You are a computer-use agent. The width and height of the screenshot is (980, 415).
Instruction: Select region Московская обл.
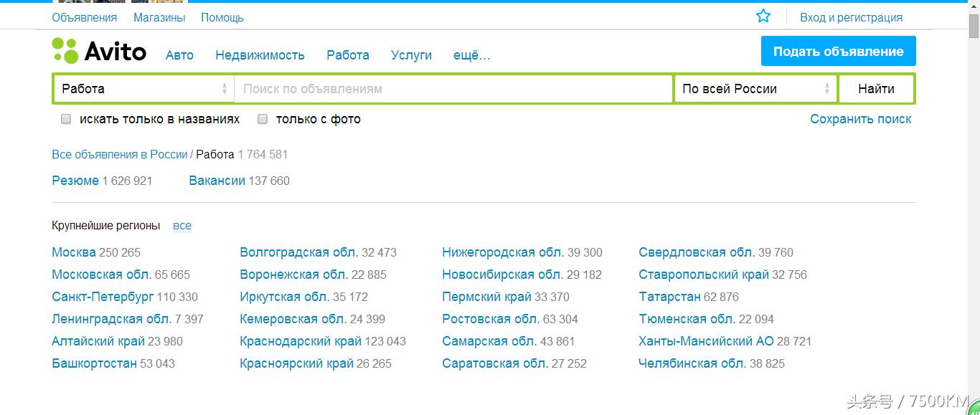coord(102,275)
